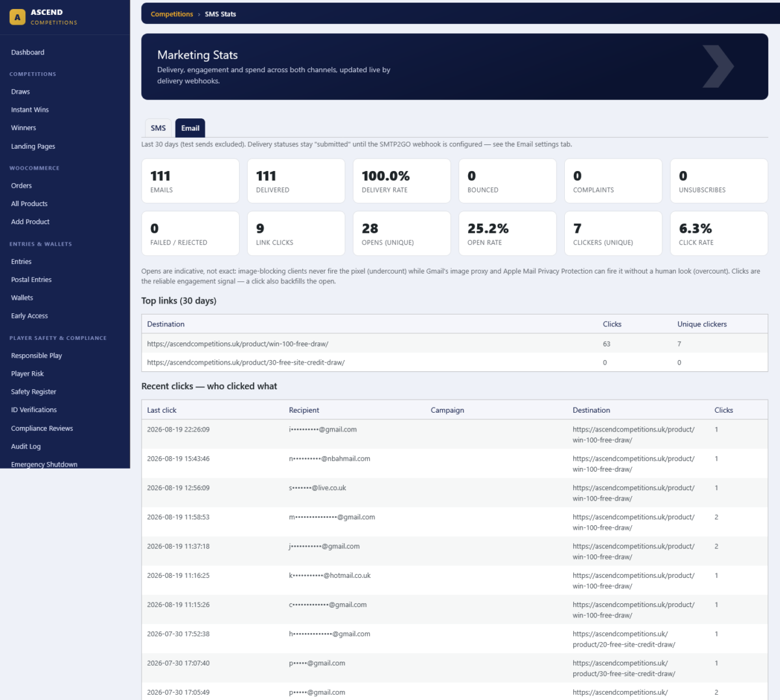Image resolution: width=780 pixels, height=700 pixels.
Task: Open the Audit Log
Action: point(26,447)
